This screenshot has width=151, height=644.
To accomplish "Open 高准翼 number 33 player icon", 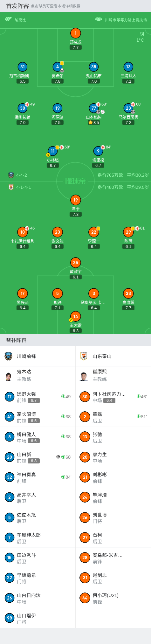I will coord(128,293).
